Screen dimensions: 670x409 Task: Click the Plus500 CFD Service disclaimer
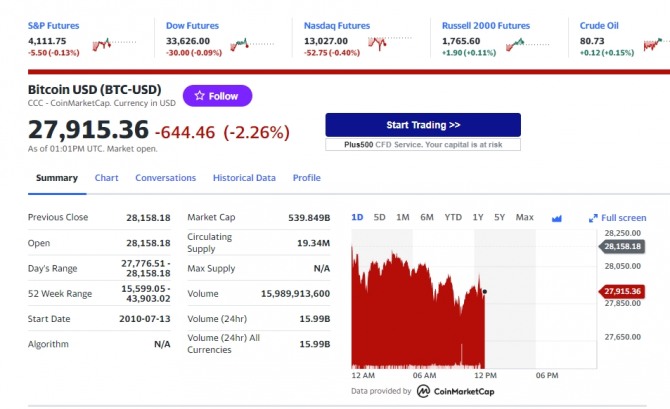423,144
